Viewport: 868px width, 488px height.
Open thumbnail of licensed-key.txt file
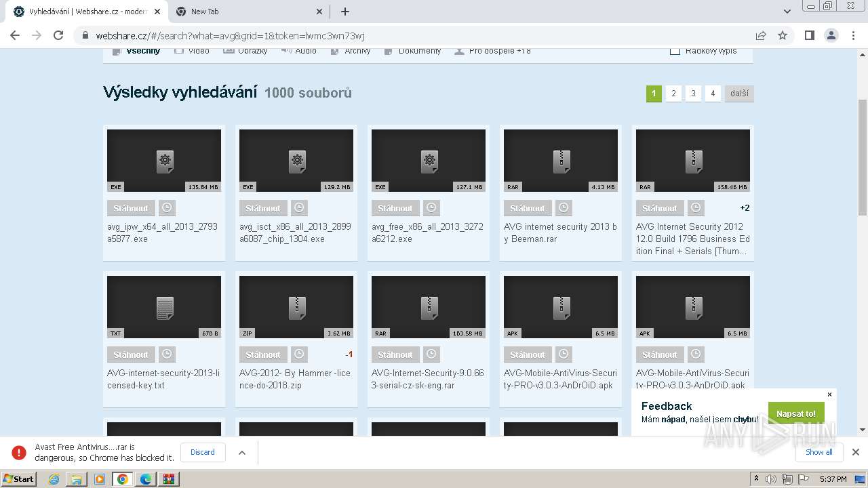tap(164, 307)
